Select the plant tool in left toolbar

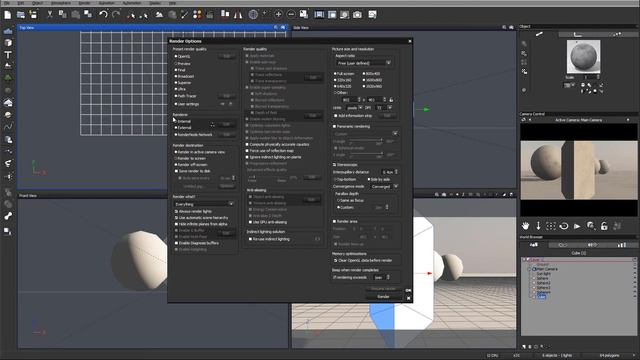pos(8,78)
